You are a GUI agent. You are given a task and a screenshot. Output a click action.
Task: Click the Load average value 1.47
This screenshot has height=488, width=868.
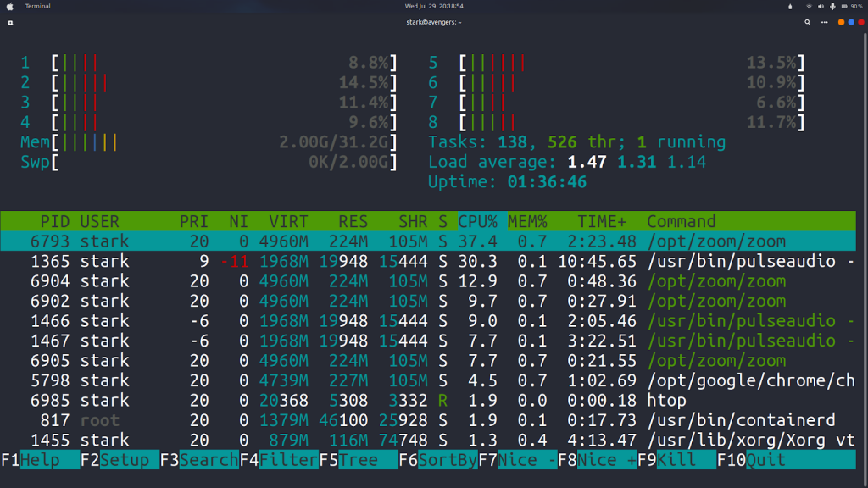(x=587, y=162)
